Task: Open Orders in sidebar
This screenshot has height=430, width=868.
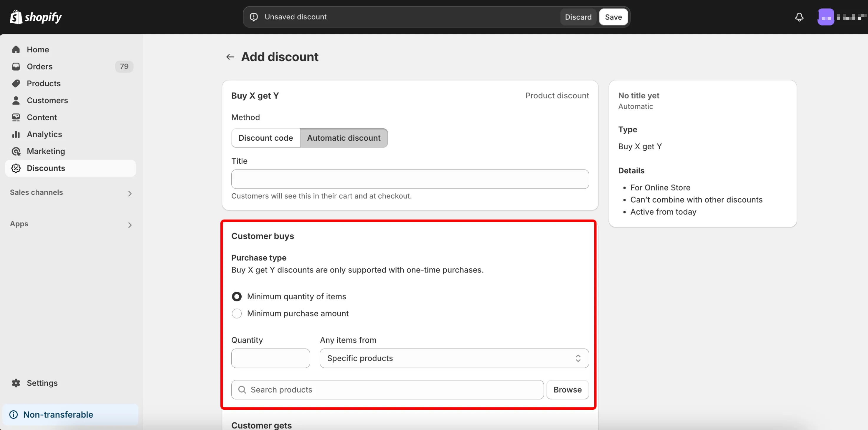Action: point(70,66)
